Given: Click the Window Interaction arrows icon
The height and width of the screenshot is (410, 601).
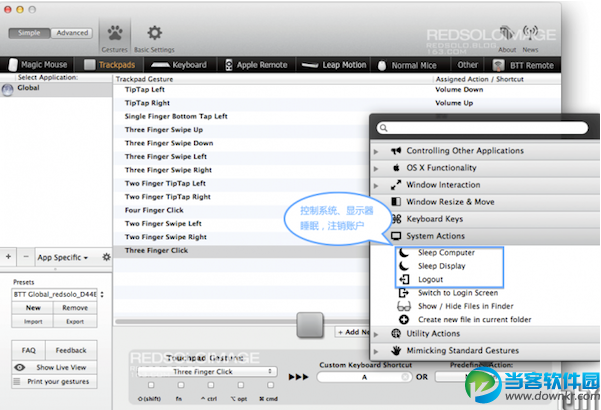Looking at the screenshot, I should tap(396, 185).
